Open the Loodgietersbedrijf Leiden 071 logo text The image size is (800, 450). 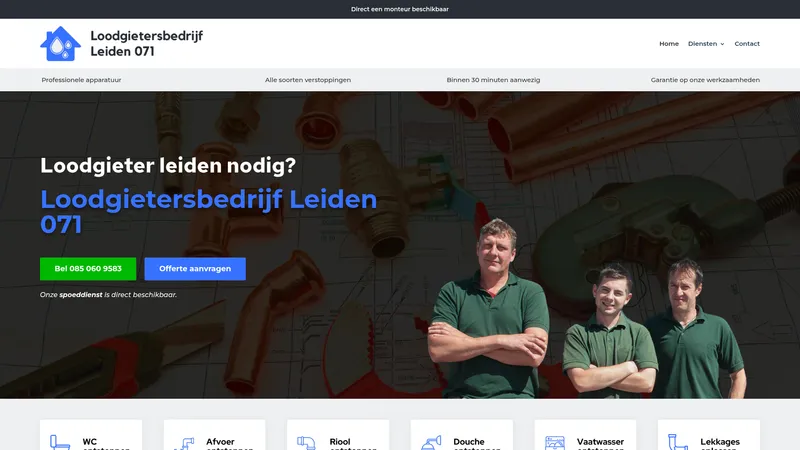point(146,43)
